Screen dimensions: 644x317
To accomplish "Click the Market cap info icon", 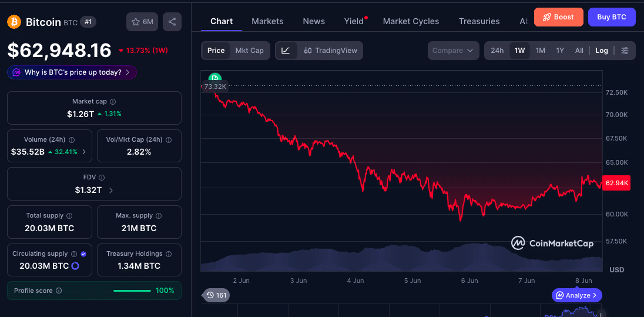I will (x=113, y=102).
